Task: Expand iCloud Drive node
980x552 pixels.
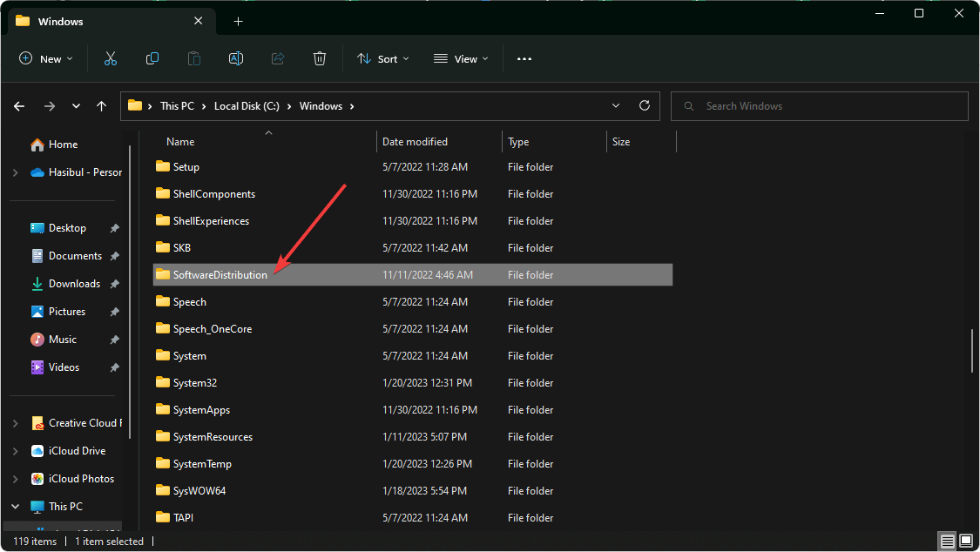Action: click(x=16, y=451)
